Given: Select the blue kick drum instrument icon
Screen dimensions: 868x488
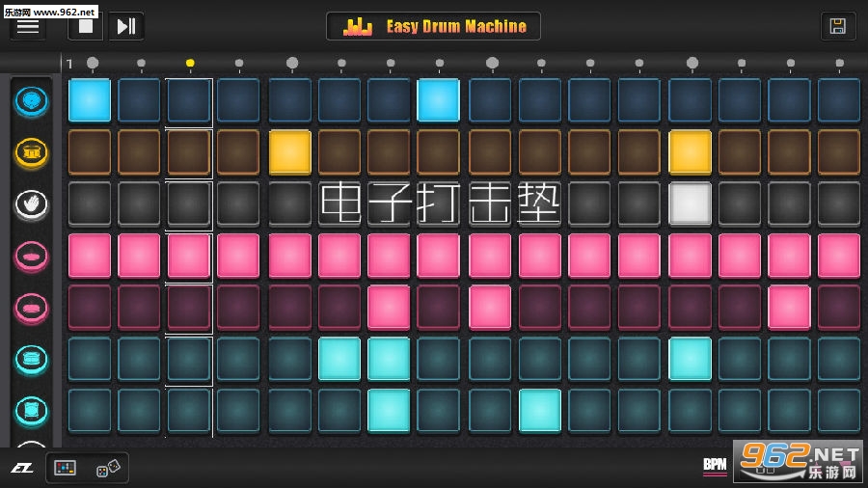Looking at the screenshot, I should (x=32, y=101).
